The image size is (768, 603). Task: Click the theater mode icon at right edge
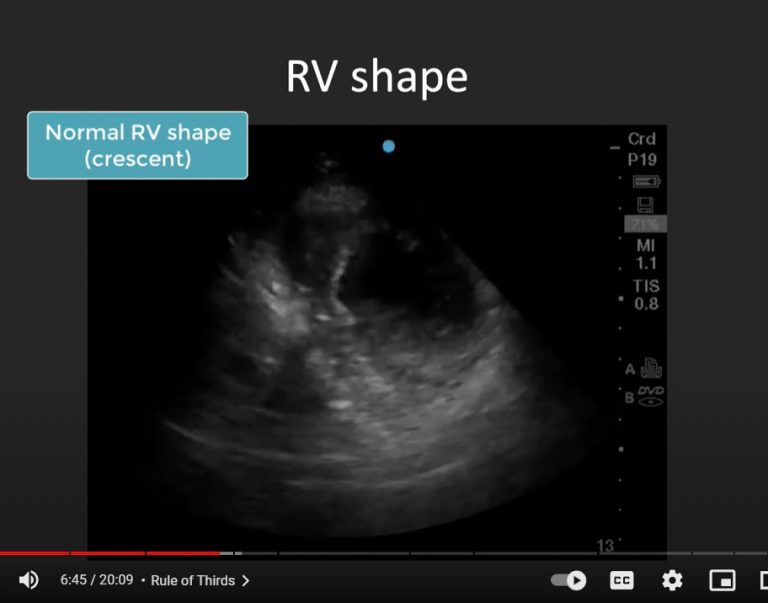(x=762, y=580)
